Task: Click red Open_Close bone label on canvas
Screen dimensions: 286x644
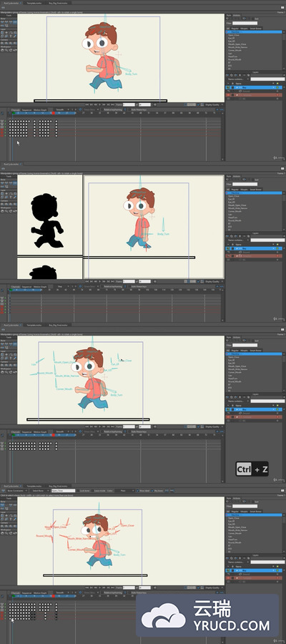Action: [x=127, y=525]
